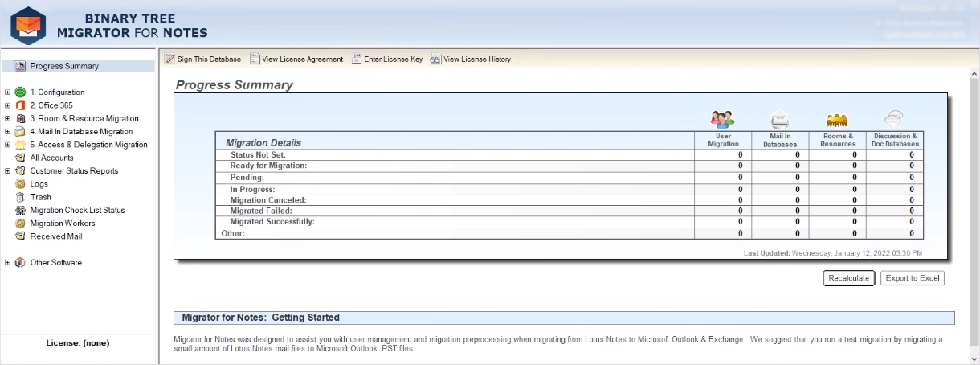Select the 'Migration Canceled:' row label
The width and height of the screenshot is (980, 365).
click(x=268, y=199)
